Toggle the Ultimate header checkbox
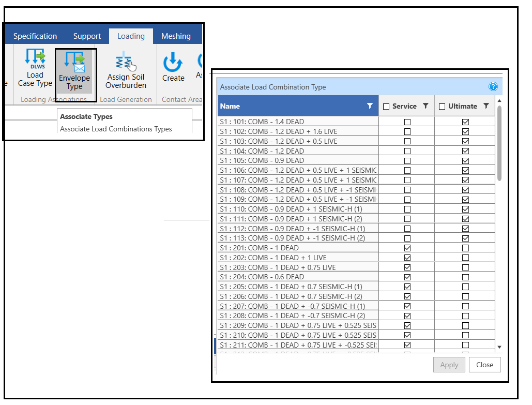532x405 pixels. click(x=442, y=107)
